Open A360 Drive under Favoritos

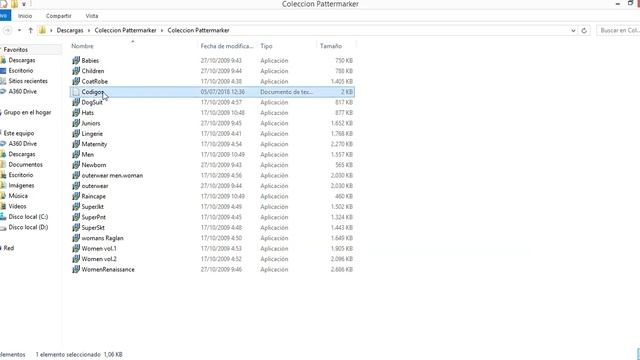pos(22,91)
